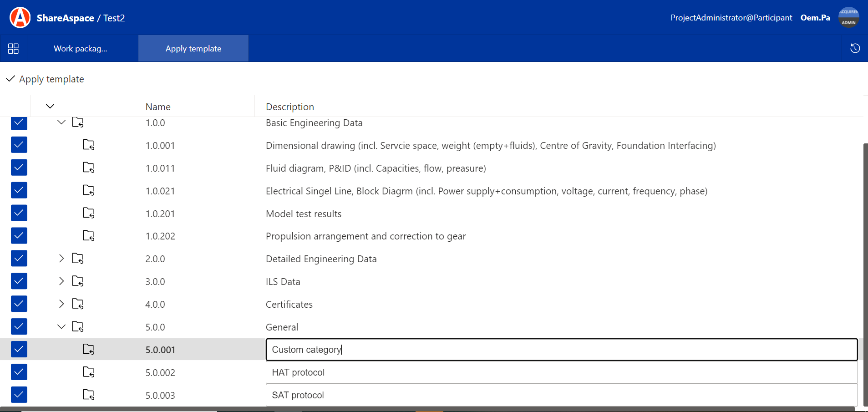868x412 pixels.
Task: Confirm with the Apply template button
Action: click(46, 79)
